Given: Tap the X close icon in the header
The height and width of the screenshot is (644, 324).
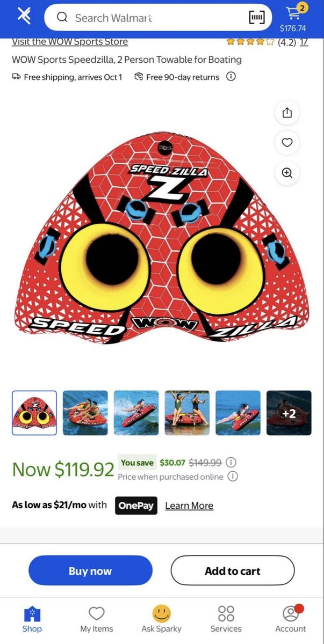Looking at the screenshot, I should pos(24,17).
